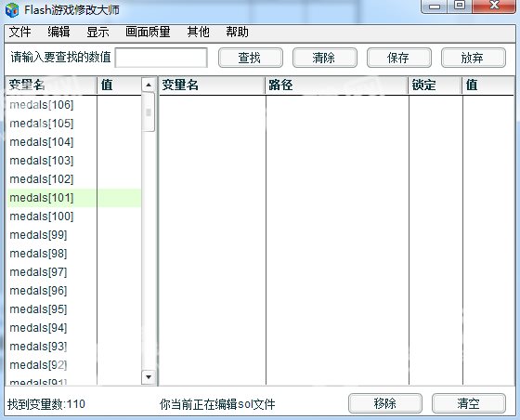Click the 放弃 discard button
520x420 pixels.
[x=474, y=58]
